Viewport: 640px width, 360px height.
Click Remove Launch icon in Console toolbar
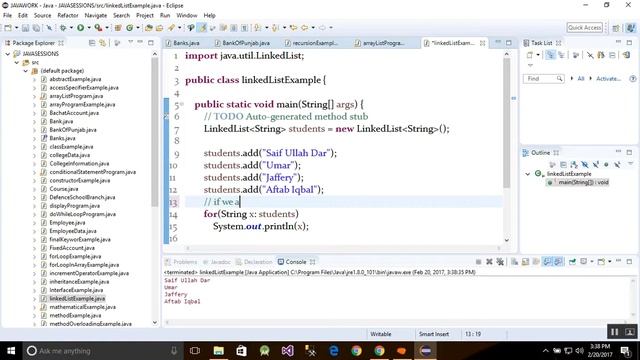[x=489, y=262]
